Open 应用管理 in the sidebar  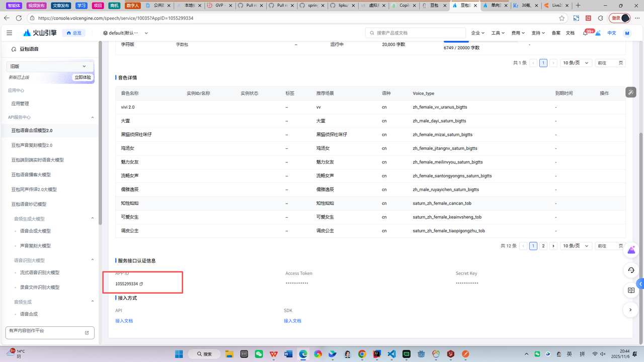[20, 104]
